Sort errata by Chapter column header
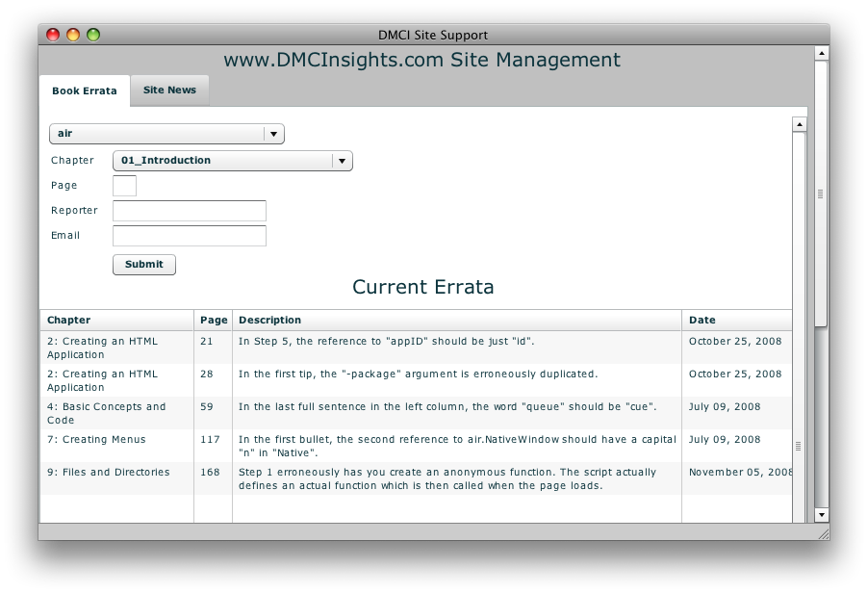The image size is (868, 593). [115, 321]
